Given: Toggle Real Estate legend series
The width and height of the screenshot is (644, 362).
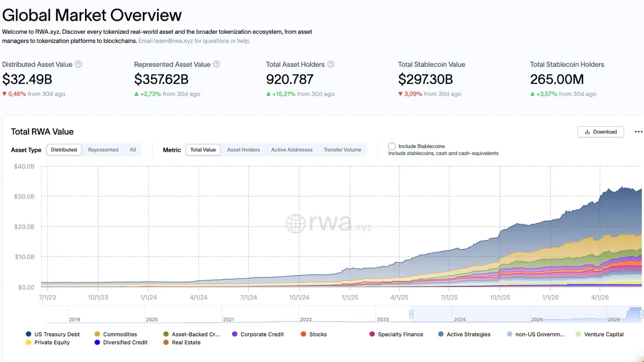Looking at the screenshot, I should 182,342.
